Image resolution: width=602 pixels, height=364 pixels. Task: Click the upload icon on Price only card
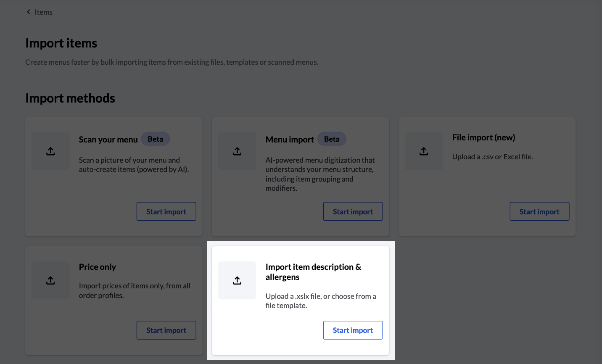coord(50,280)
